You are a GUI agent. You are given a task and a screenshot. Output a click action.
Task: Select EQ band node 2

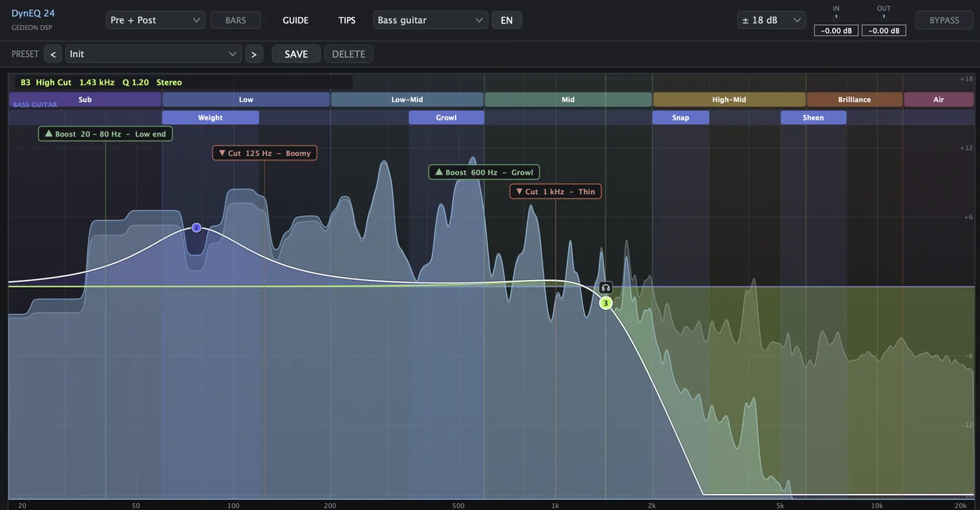[x=197, y=227]
